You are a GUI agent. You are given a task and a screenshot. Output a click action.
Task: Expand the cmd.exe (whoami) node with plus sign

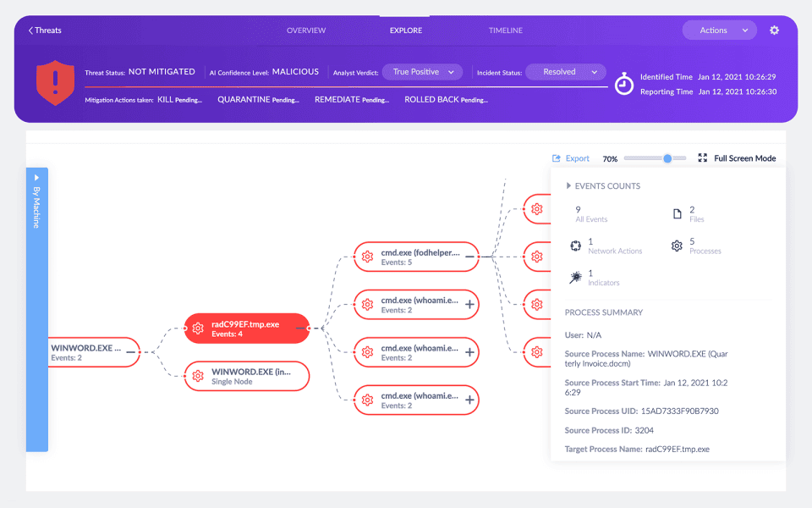pos(471,305)
